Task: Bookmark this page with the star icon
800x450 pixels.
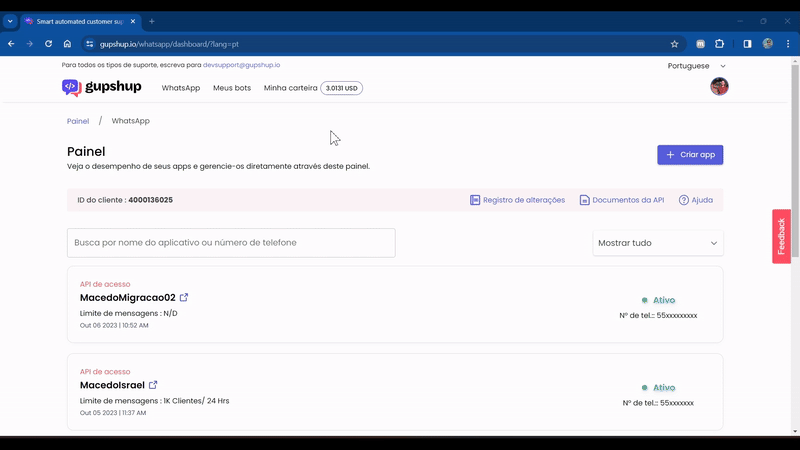Action: pos(674,44)
